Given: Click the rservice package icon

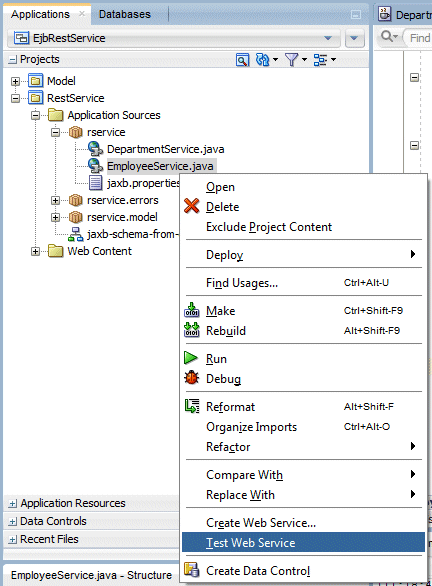Looking at the screenshot, I should 76,132.
